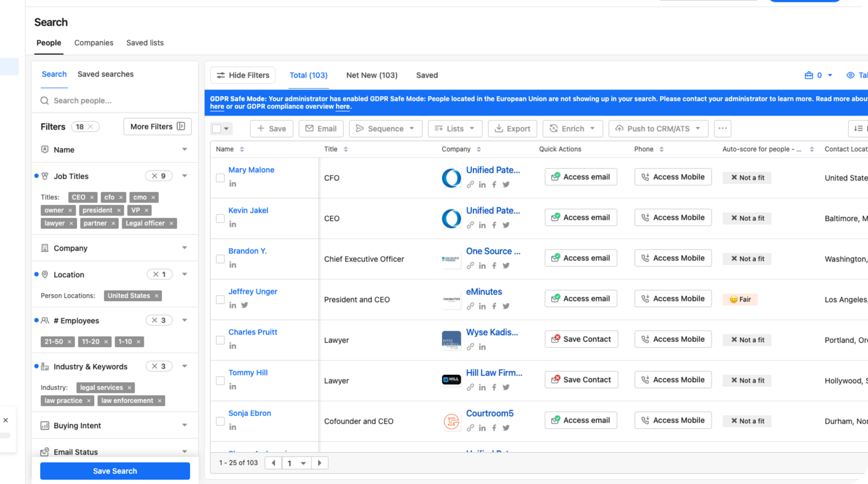Access Mobile for Sonja Ebron
The image size is (868, 484).
tap(673, 420)
